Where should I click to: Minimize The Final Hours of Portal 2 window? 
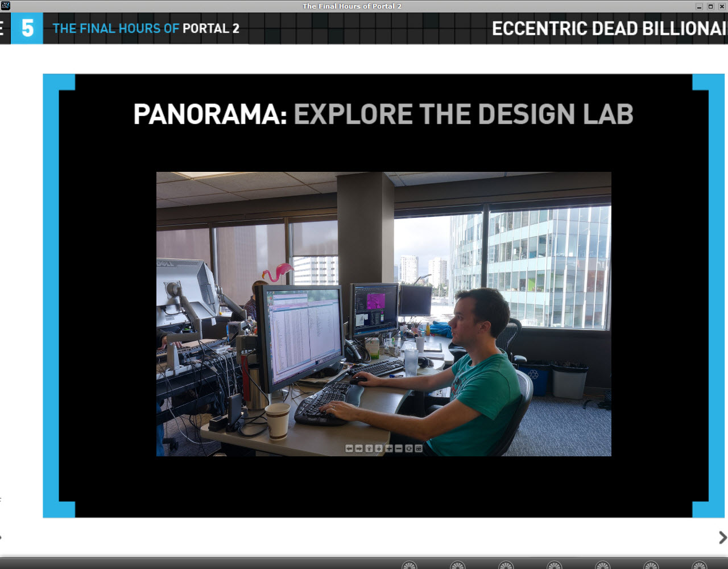click(x=700, y=6)
